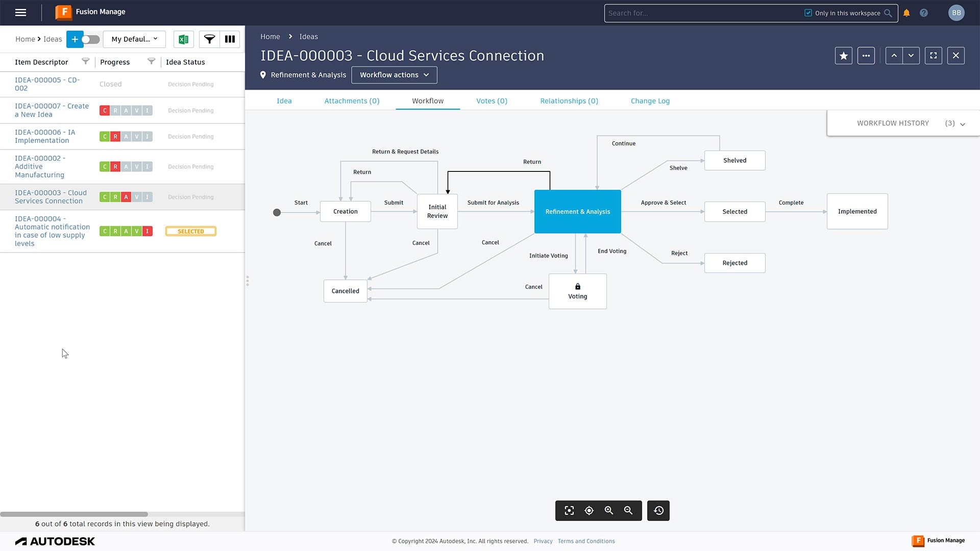The image size is (980, 551).
Task: Open the more actions ellipsis menu
Action: [866, 56]
